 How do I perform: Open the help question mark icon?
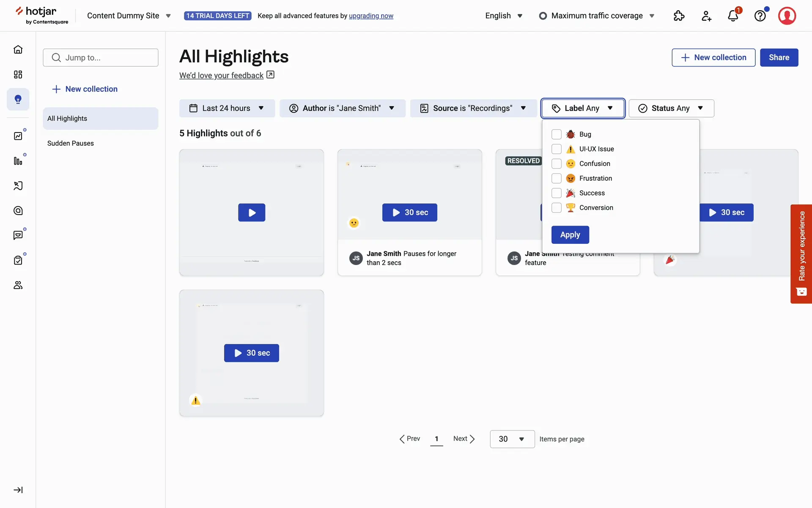(x=760, y=16)
